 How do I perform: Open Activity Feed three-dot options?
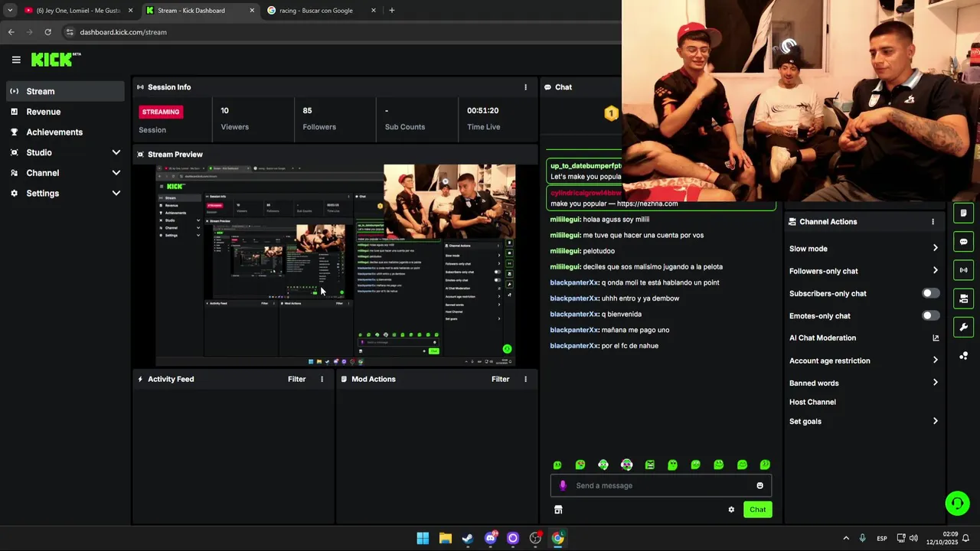(322, 379)
